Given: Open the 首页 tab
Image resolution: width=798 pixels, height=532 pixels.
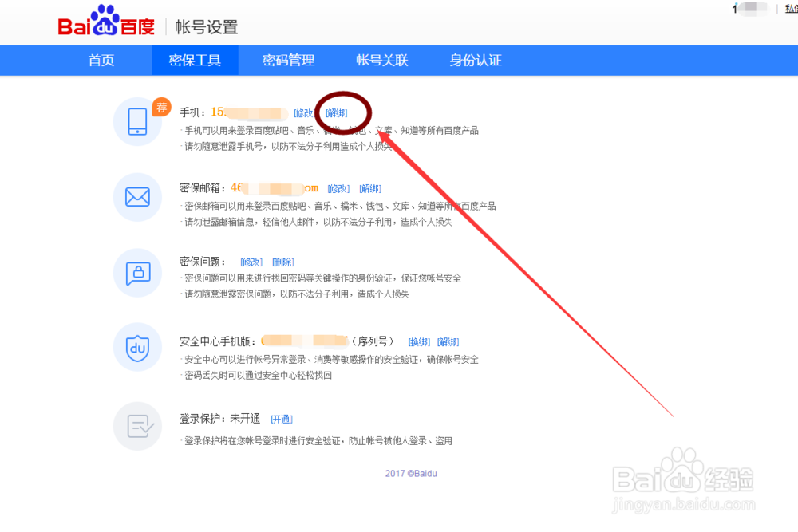Looking at the screenshot, I should pos(101,60).
